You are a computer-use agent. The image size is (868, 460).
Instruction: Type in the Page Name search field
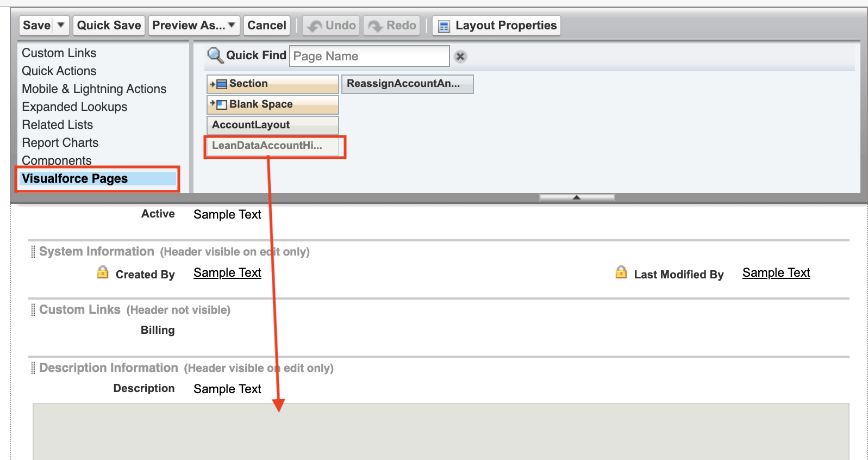pos(370,57)
